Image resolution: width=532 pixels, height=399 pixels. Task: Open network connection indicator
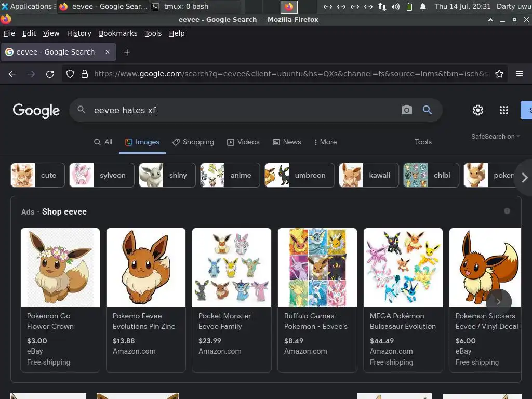382,6
